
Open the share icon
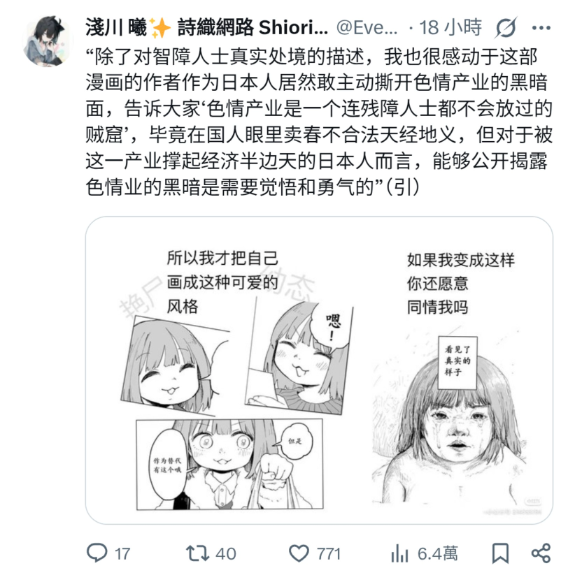(541, 553)
